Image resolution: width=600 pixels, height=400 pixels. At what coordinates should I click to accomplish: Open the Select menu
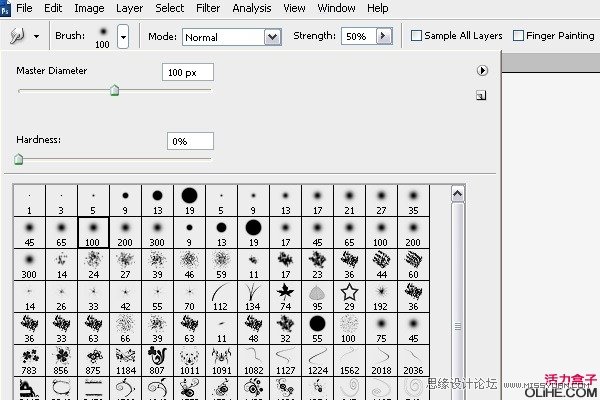170,8
